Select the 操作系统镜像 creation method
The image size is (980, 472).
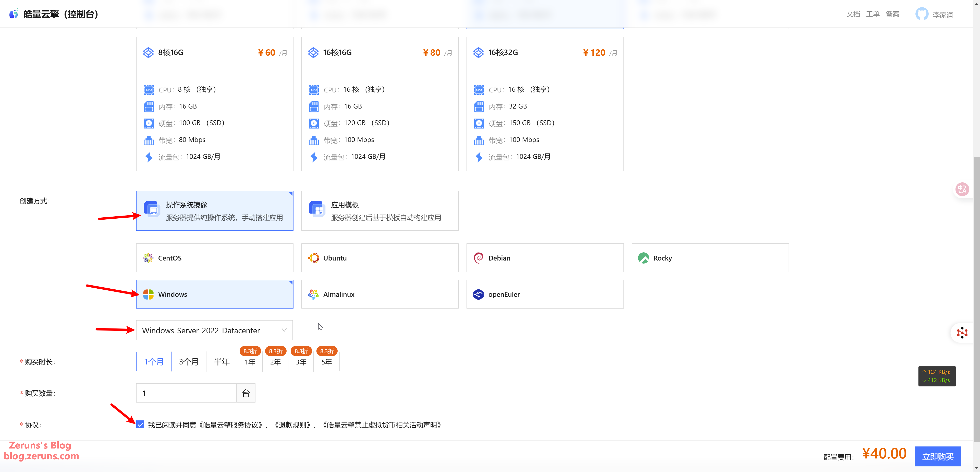click(x=215, y=210)
